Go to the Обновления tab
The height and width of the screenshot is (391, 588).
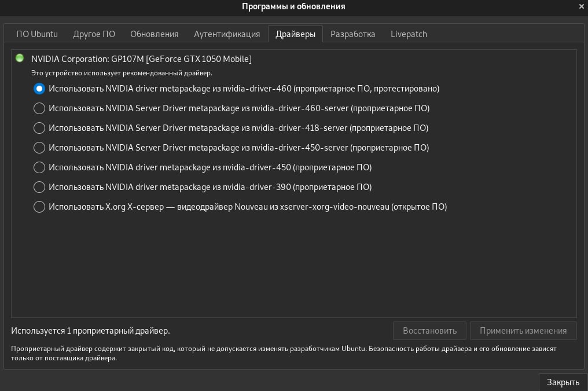tap(154, 34)
